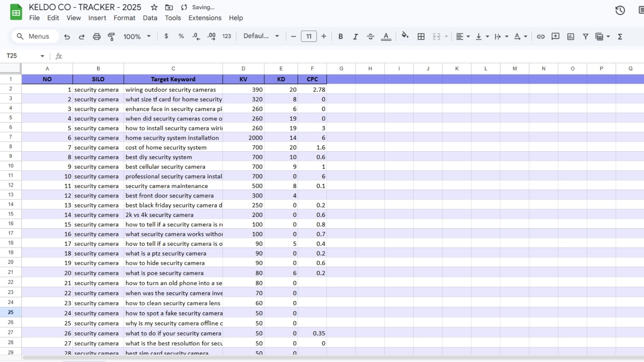Click the functions sigma icon
This screenshot has width=644, height=362.
pos(620,37)
